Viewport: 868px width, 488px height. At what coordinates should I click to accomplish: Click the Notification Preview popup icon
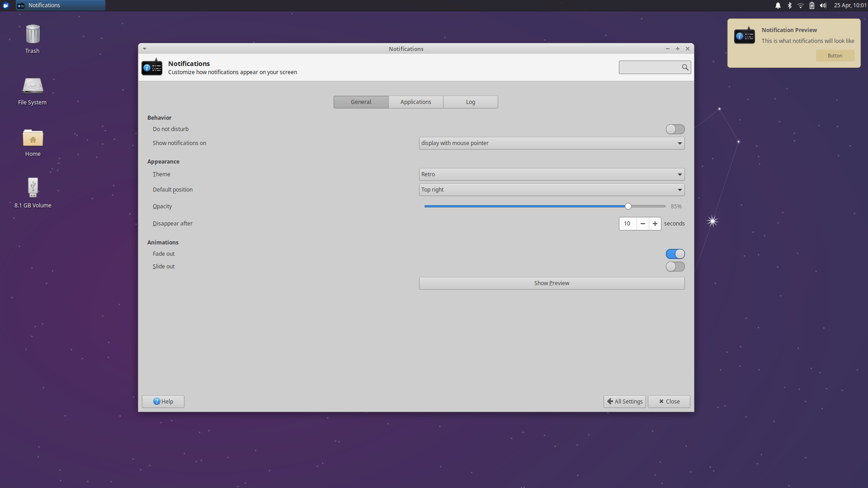[745, 35]
